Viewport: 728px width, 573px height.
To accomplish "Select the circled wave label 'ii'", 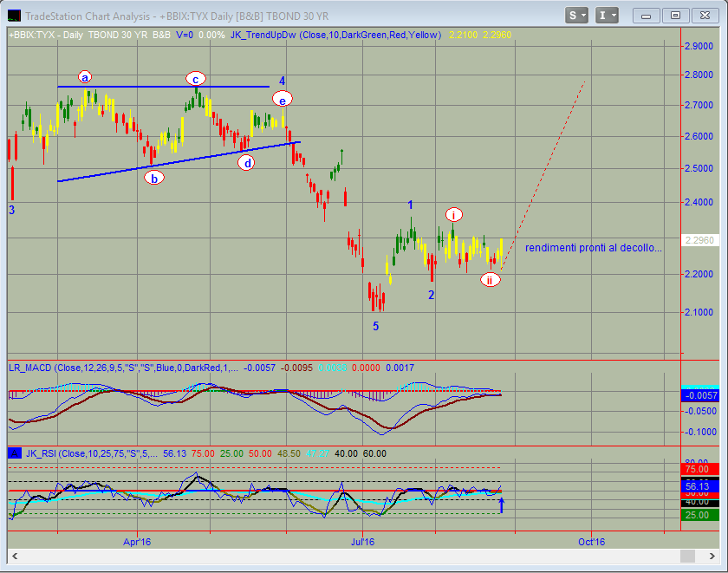I will 490,280.
